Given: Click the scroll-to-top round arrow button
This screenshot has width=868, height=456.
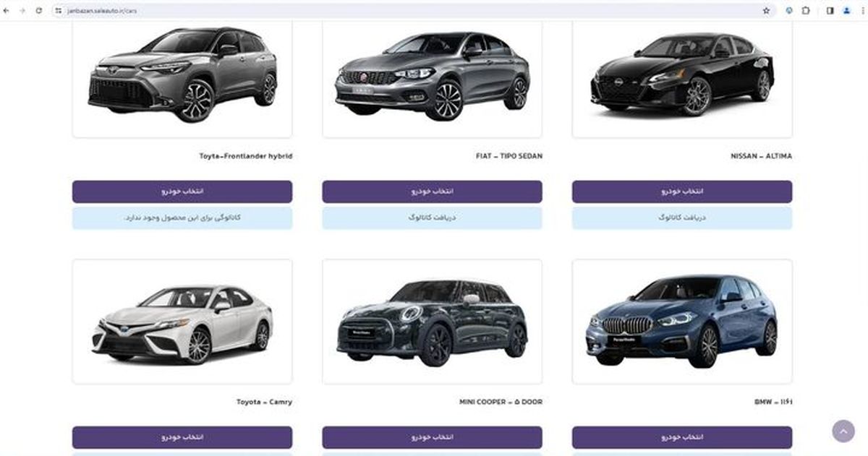Looking at the screenshot, I should coord(843,431).
